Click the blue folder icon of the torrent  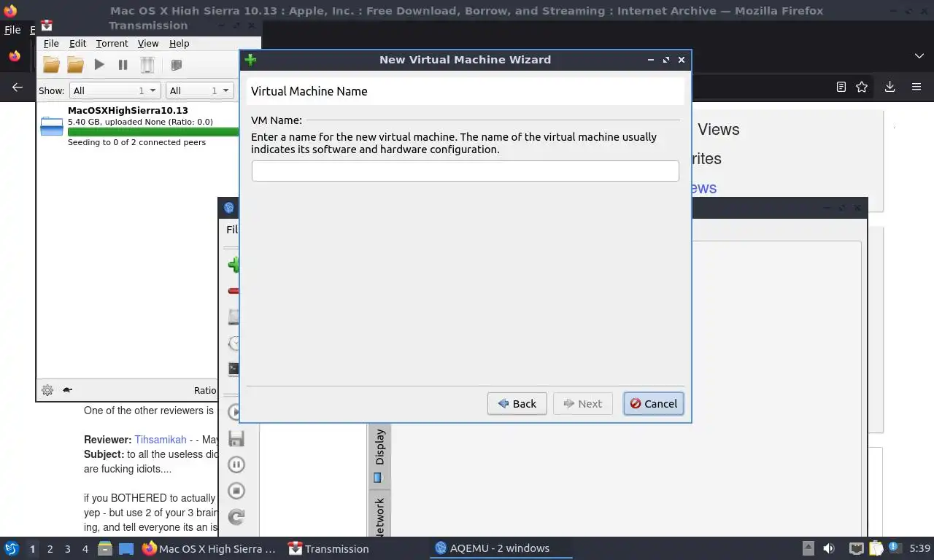(x=52, y=126)
